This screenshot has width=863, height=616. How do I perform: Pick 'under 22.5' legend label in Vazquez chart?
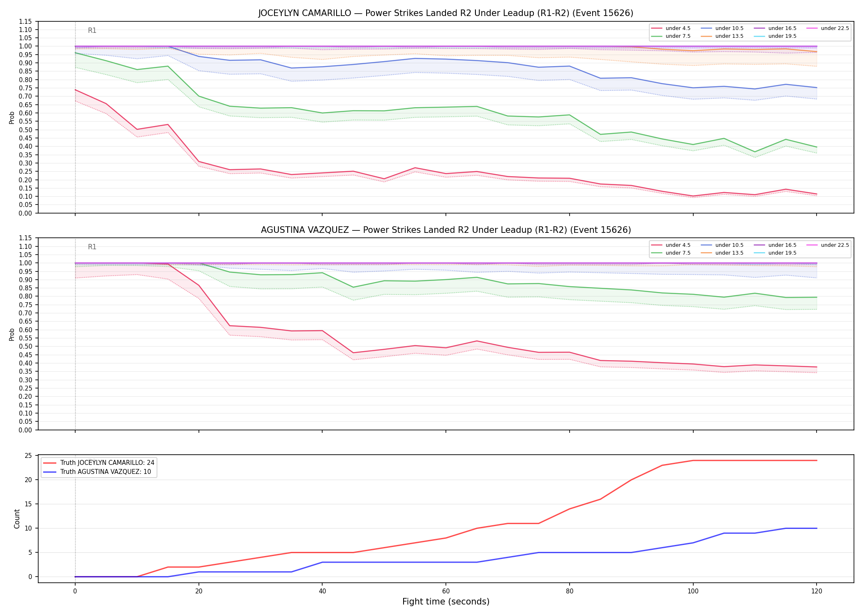coord(835,245)
